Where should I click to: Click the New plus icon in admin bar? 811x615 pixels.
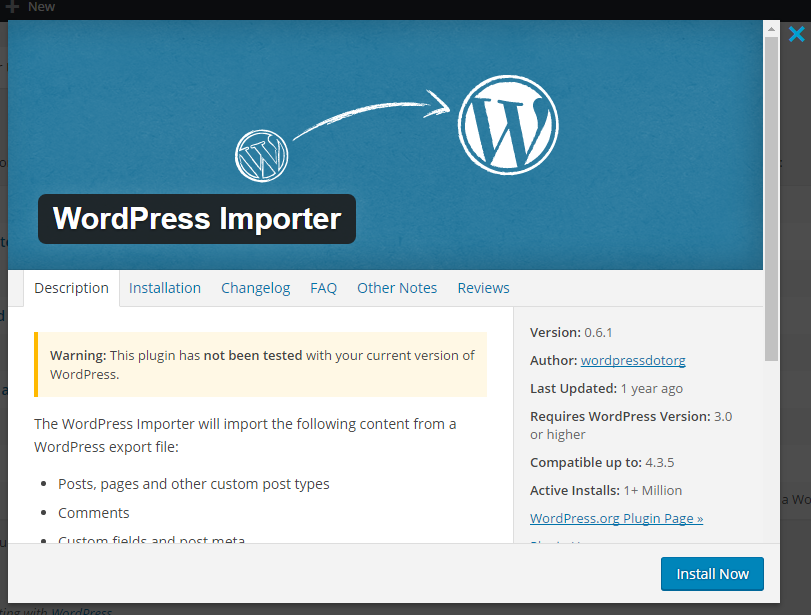tap(12, 6)
